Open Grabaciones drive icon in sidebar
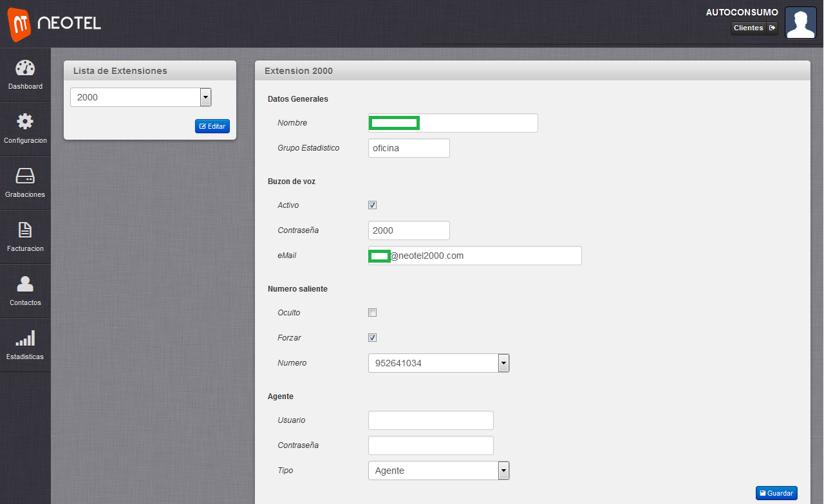 click(x=25, y=176)
